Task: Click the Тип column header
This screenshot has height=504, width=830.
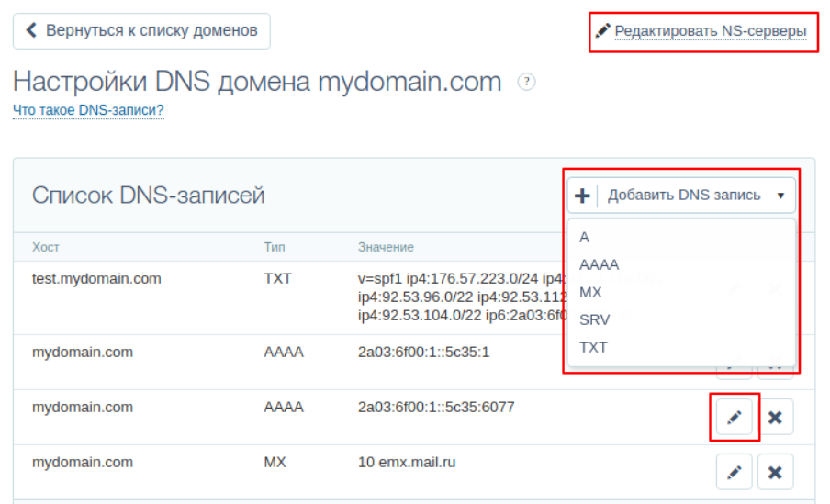Action: [274, 247]
